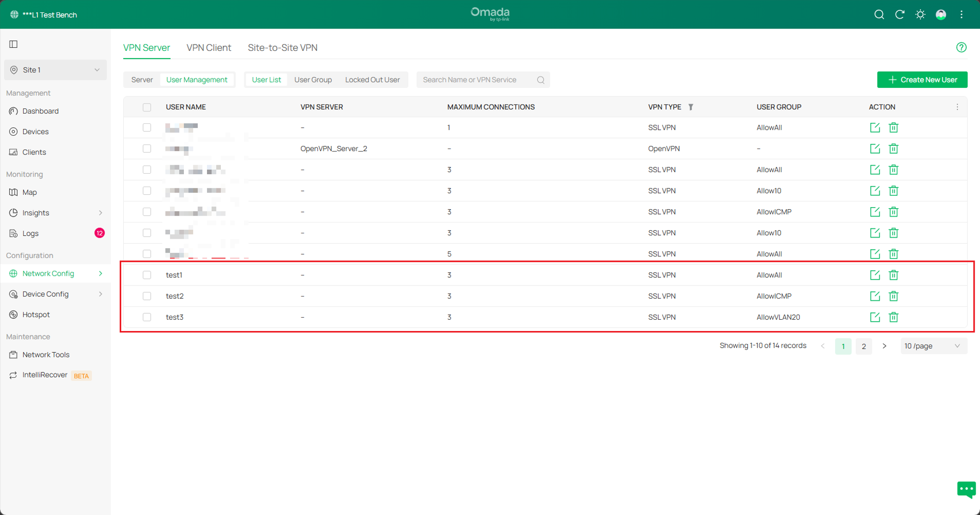
Task: Edit the test2 user
Action: (875, 296)
